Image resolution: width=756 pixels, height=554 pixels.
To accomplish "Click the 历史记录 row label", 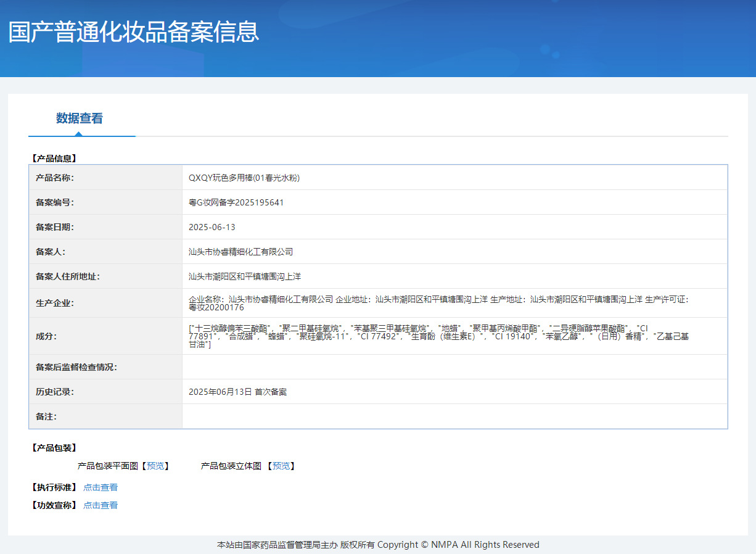I will (55, 392).
